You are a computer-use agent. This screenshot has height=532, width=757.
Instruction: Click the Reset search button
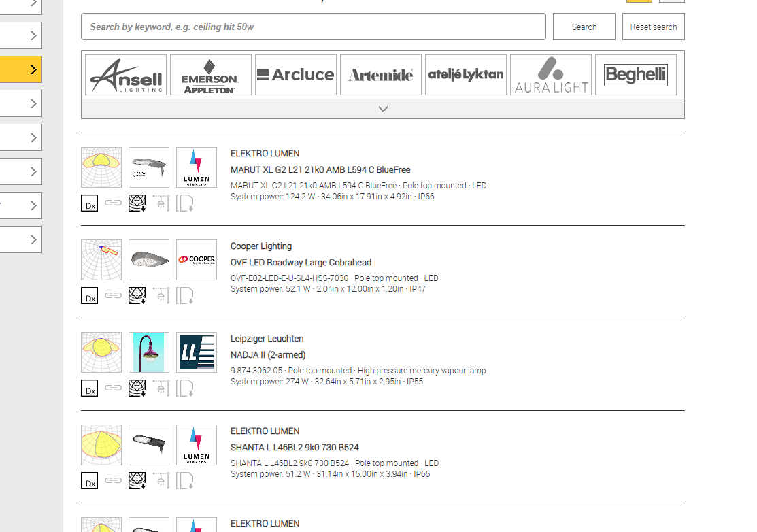click(653, 27)
